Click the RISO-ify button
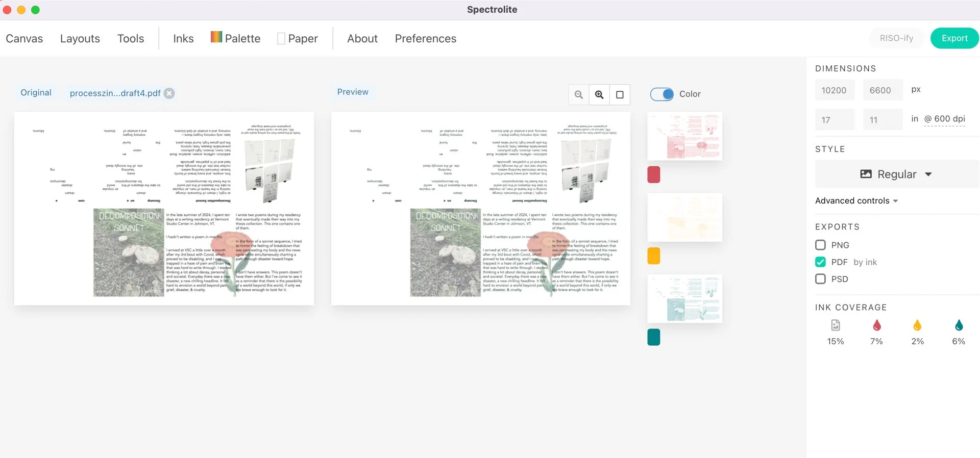This screenshot has height=458, width=980. click(x=896, y=38)
